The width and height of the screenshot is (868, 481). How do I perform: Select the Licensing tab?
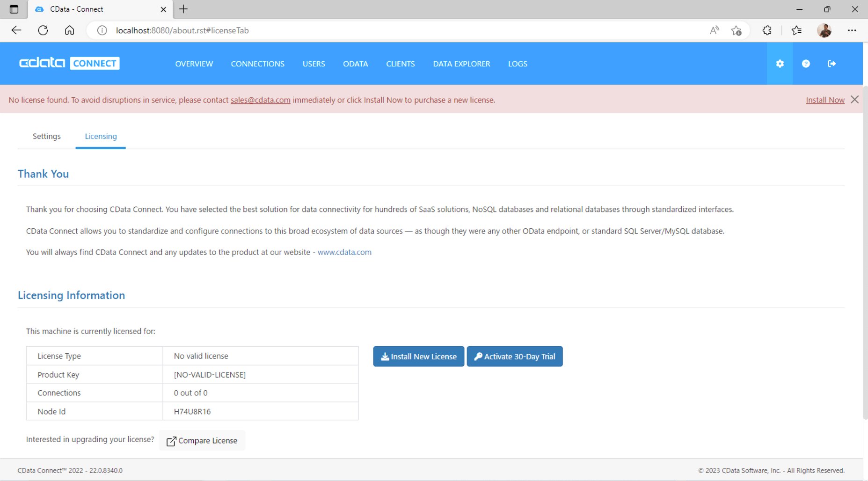pyautogui.click(x=101, y=136)
